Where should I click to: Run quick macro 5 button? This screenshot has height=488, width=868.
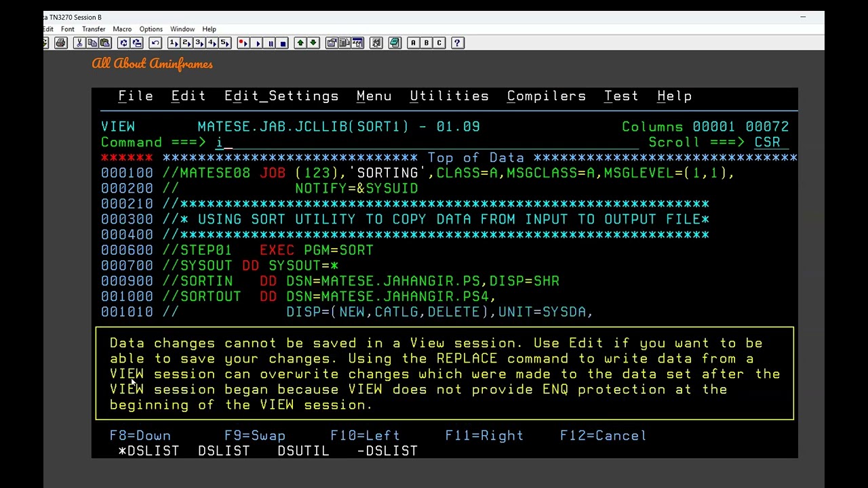coord(225,43)
